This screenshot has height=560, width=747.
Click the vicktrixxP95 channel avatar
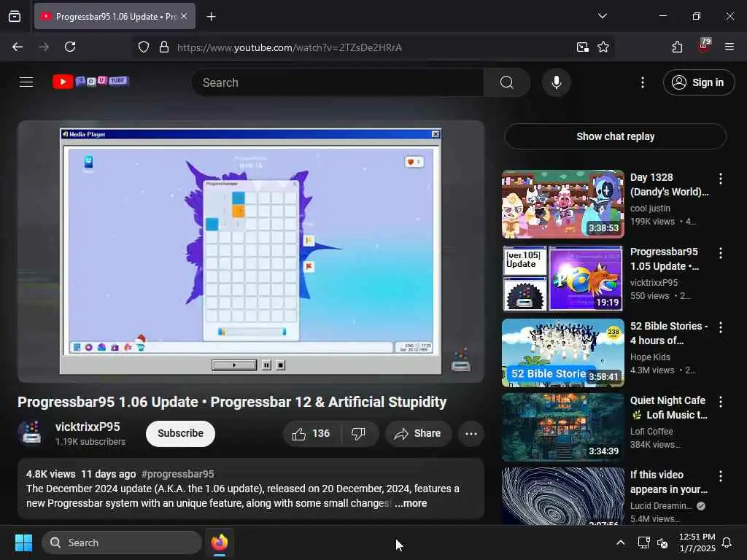point(31,432)
